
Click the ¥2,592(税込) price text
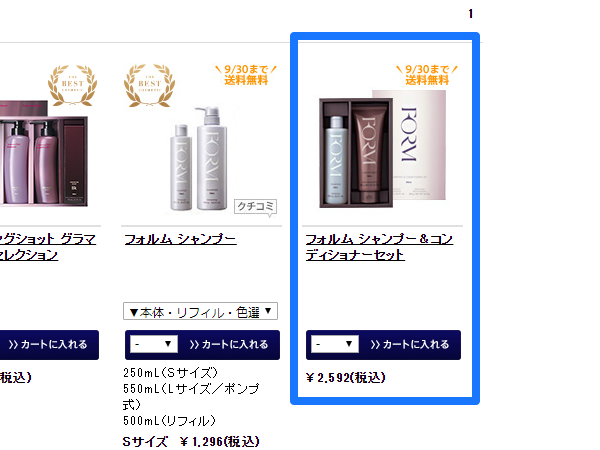346,378
